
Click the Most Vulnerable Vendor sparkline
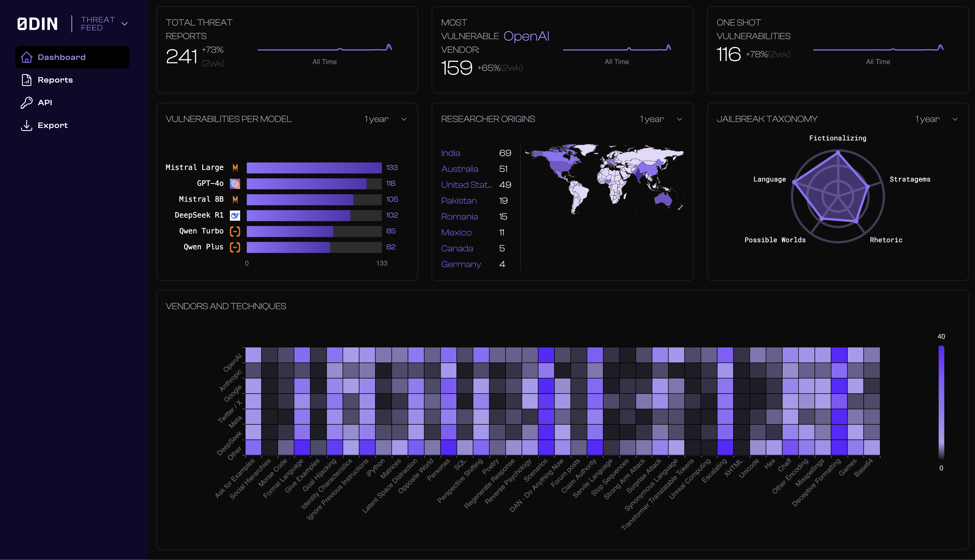(617, 48)
